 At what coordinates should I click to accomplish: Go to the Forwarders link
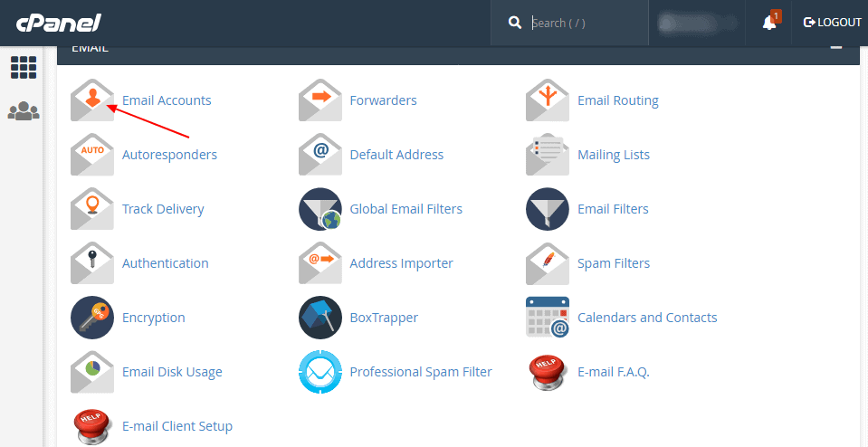point(383,100)
